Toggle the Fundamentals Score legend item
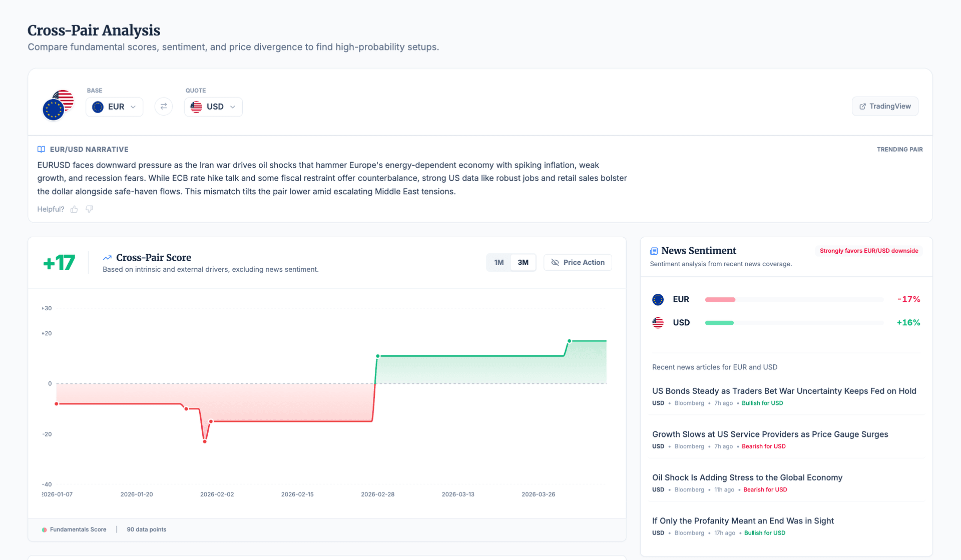Screen dimensions: 961x560 pyautogui.click(x=74, y=529)
